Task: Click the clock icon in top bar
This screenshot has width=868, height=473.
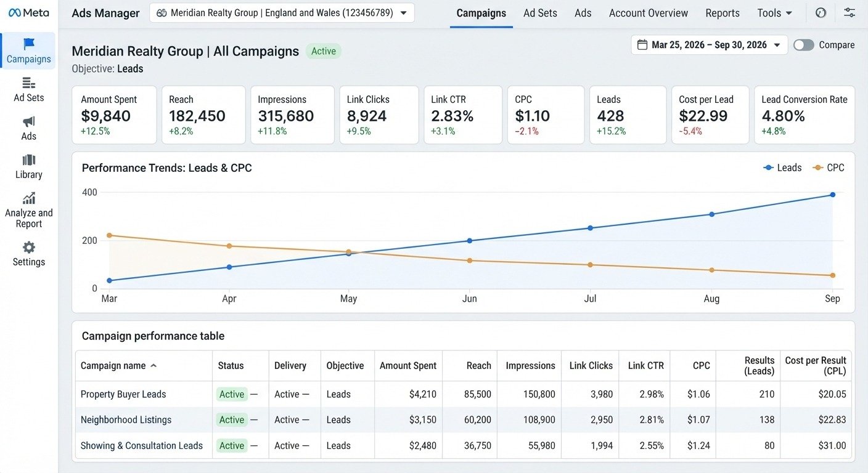Action: pos(821,13)
